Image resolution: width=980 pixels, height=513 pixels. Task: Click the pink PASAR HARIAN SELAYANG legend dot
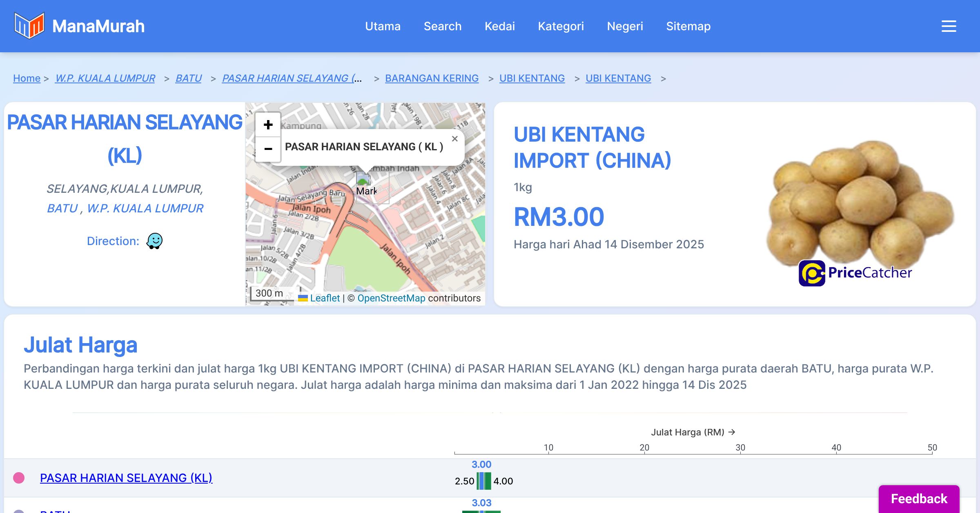[x=19, y=478]
